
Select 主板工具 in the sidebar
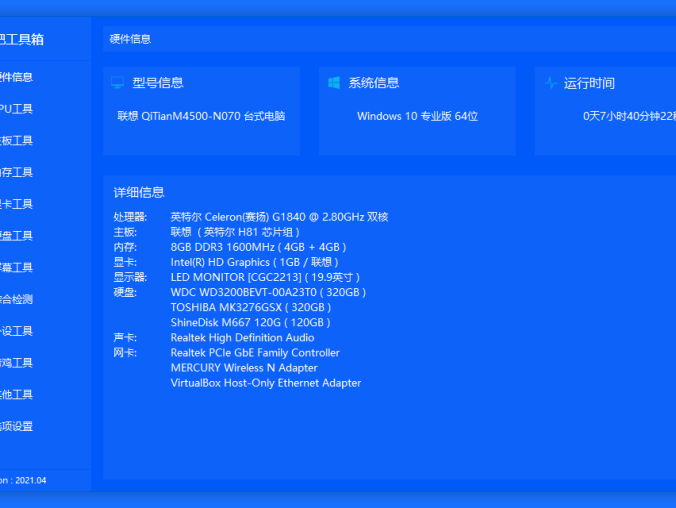16,141
